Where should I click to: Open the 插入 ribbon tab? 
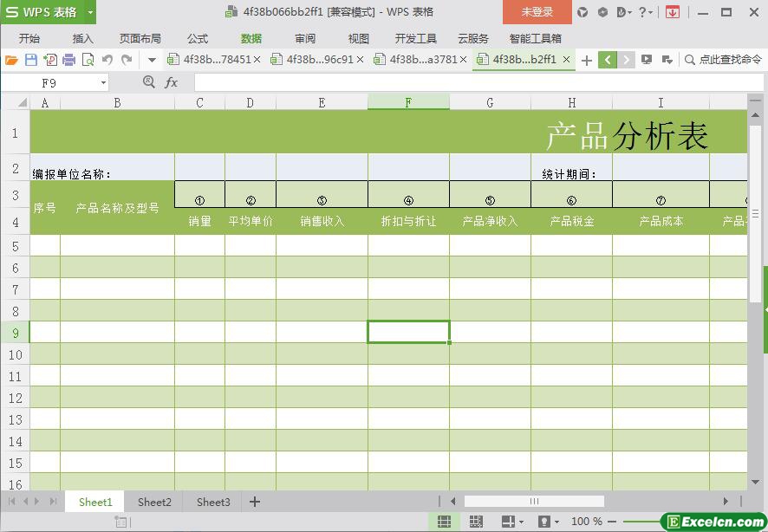pos(83,38)
